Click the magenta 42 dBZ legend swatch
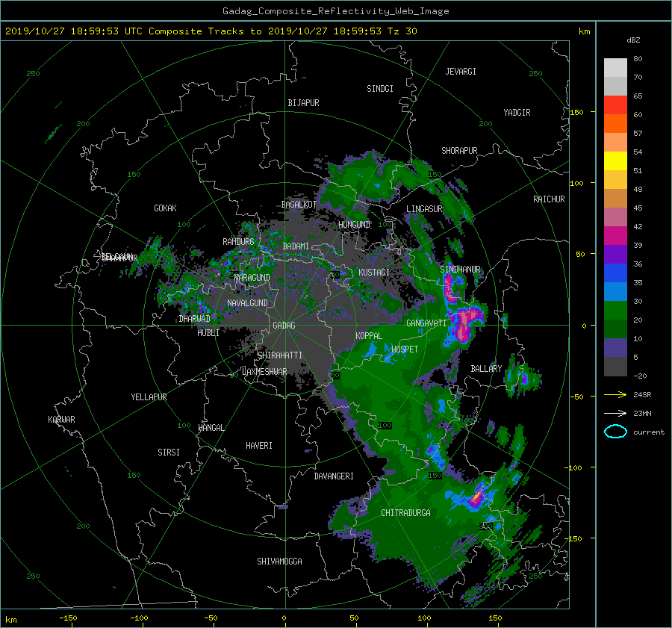The width and height of the screenshot is (672, 628). [x=615, y=235]
